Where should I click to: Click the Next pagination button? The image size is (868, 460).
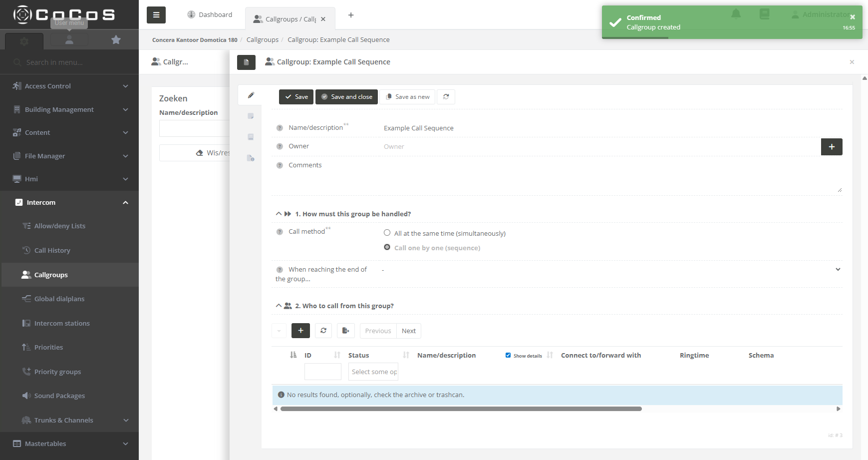tap(408, 331)
